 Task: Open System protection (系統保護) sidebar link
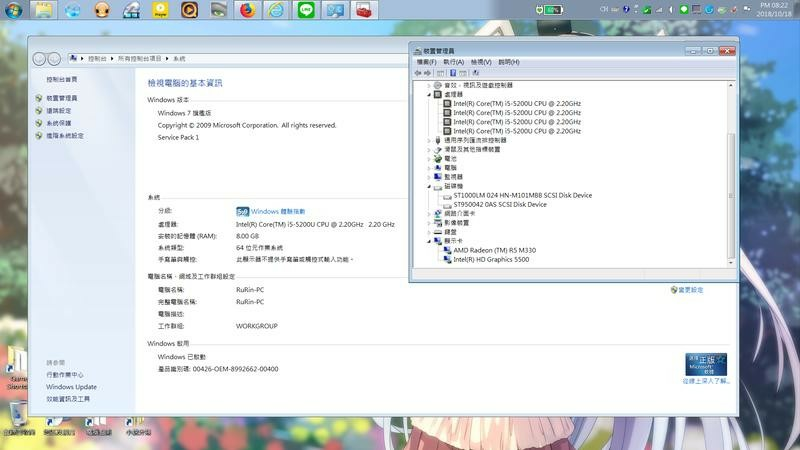click(59, 123)
